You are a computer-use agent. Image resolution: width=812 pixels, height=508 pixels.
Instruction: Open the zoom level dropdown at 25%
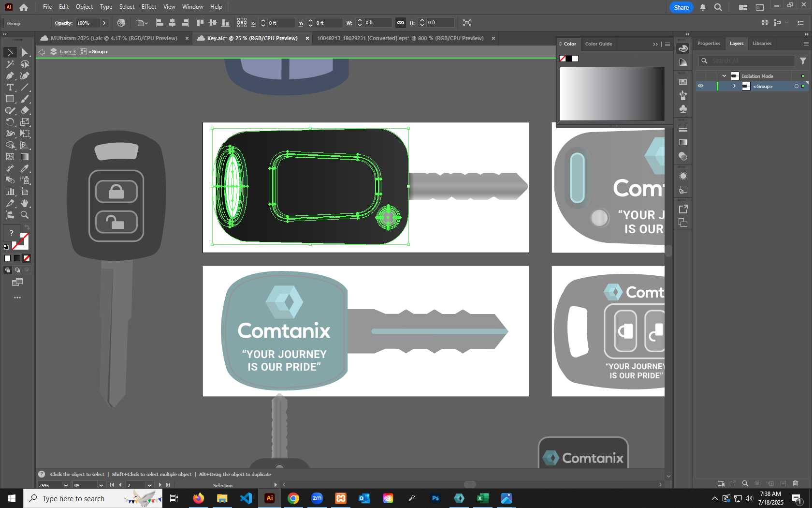click(66, 485)
